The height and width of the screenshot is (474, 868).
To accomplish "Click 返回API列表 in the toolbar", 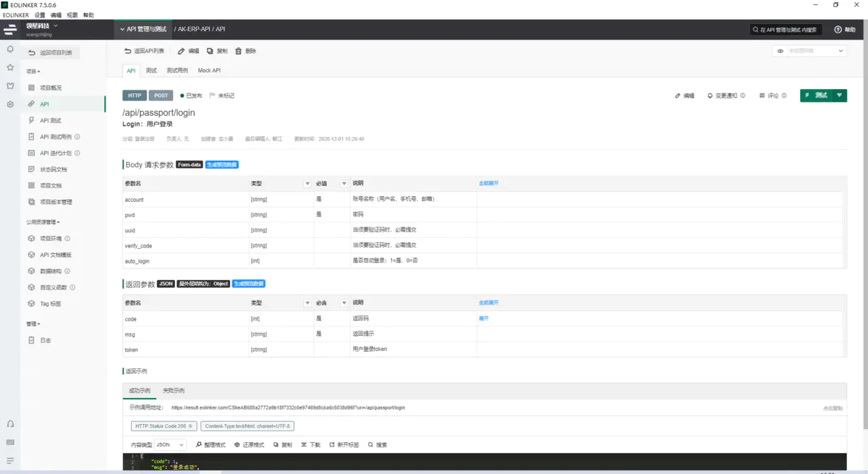I will [145, 51].
